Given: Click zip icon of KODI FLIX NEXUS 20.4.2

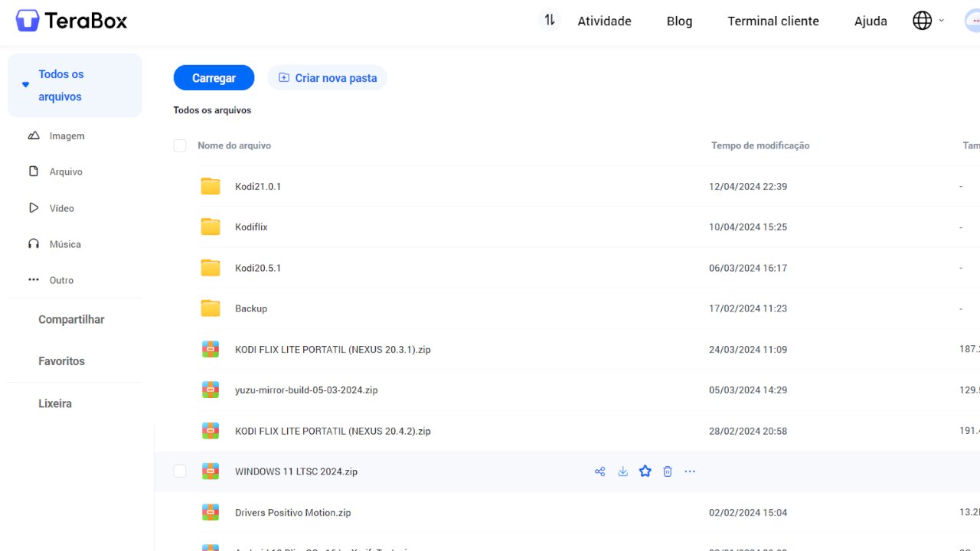Looking at the screenshot, I should pos(211,431).
